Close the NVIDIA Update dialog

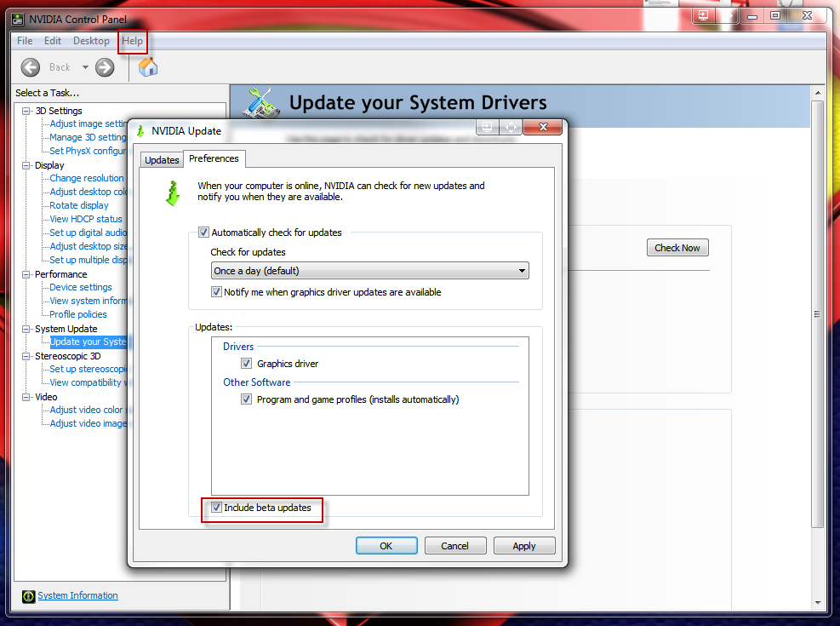(543, 127)
